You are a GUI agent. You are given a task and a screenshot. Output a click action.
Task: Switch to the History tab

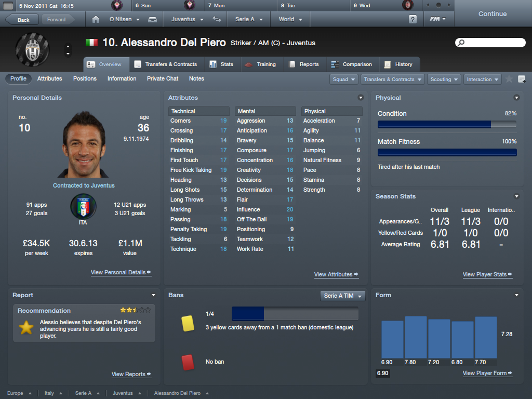point(398,64)
